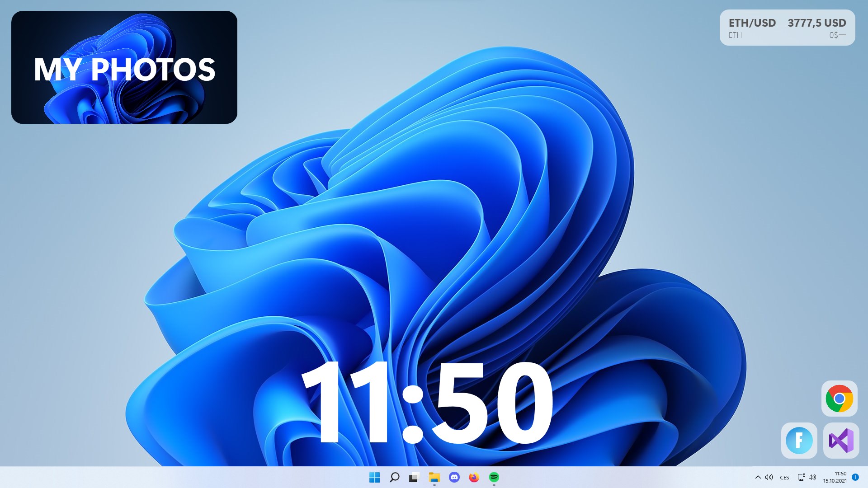This screenshot has width=868, height=488.
Task: Open the Windows Start menu
Action: pos(374,477)
